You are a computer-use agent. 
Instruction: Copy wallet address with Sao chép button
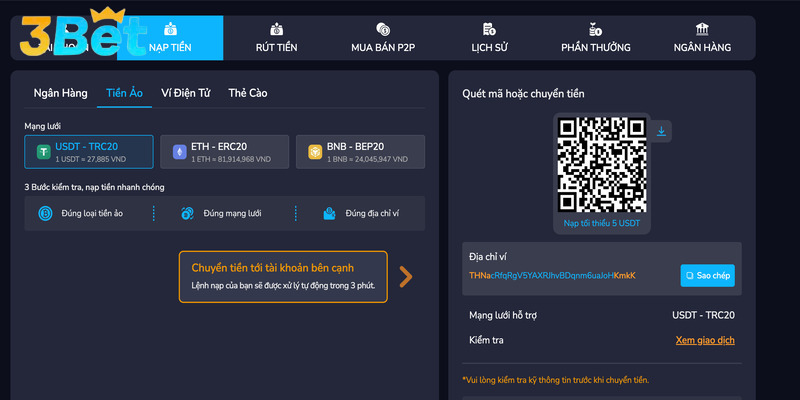(x=708, y=276)
